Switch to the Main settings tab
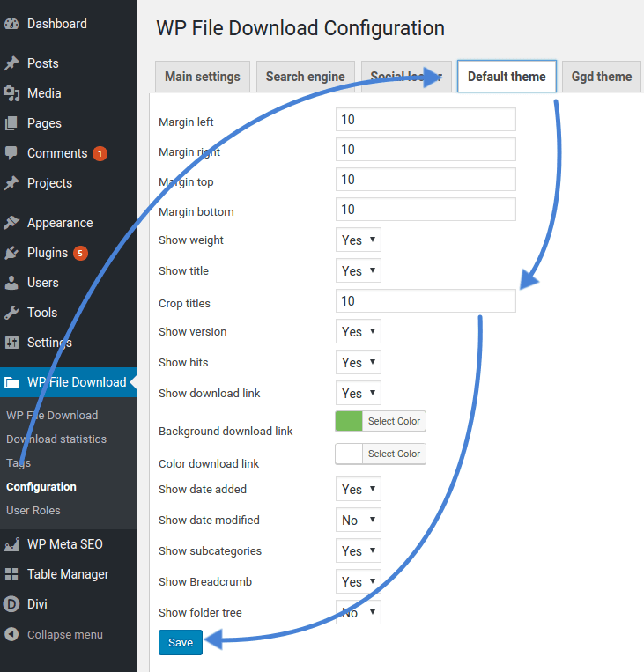The width and height of the screenshot is (644, 672). pyautogui.click(x=203, y=77)
